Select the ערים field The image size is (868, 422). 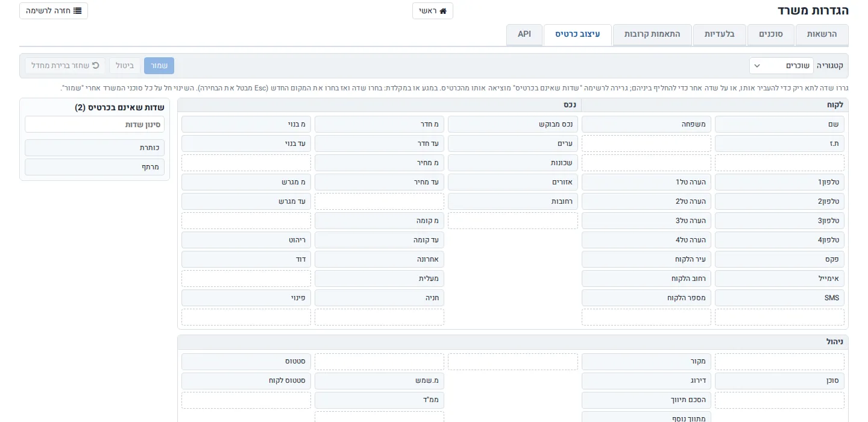513,143
